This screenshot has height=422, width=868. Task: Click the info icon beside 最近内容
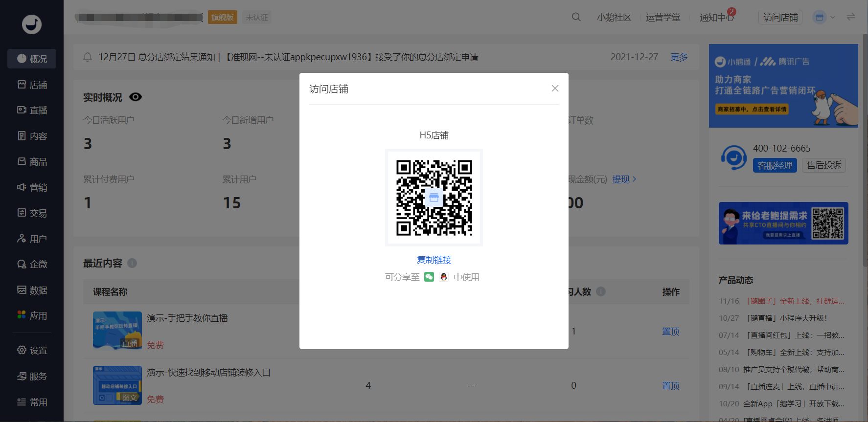[132, 263]
